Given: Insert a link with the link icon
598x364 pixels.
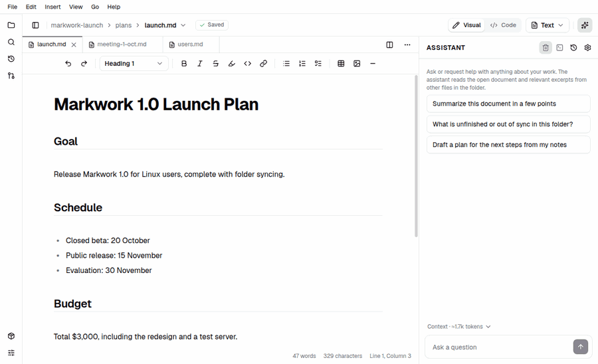Looking at the screenshot, I should pos(263,64).
